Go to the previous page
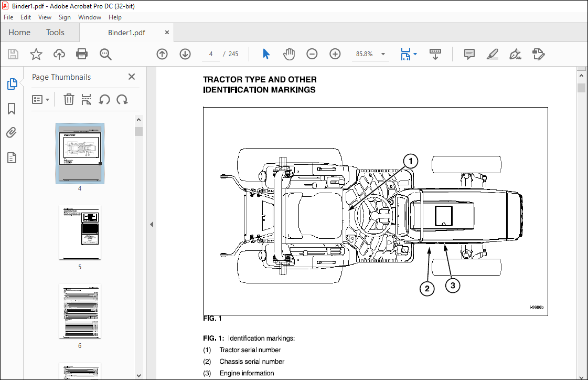The width and height of the screenshot is (588, 380). (x=162, y=54)
